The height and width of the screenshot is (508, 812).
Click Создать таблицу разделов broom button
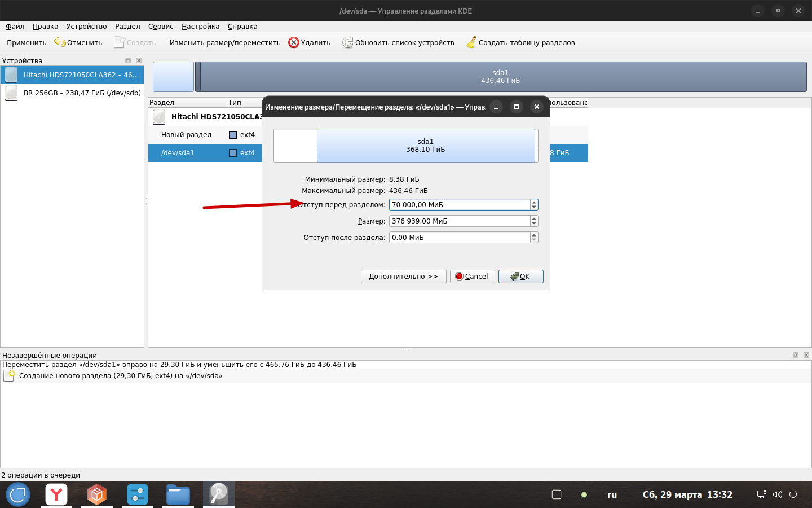(520, 42)
